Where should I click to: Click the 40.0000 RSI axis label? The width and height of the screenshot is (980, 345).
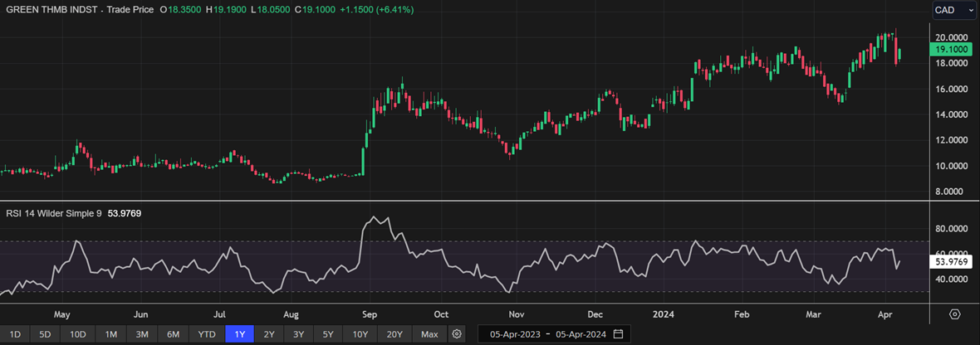click(x=952, y=279)
